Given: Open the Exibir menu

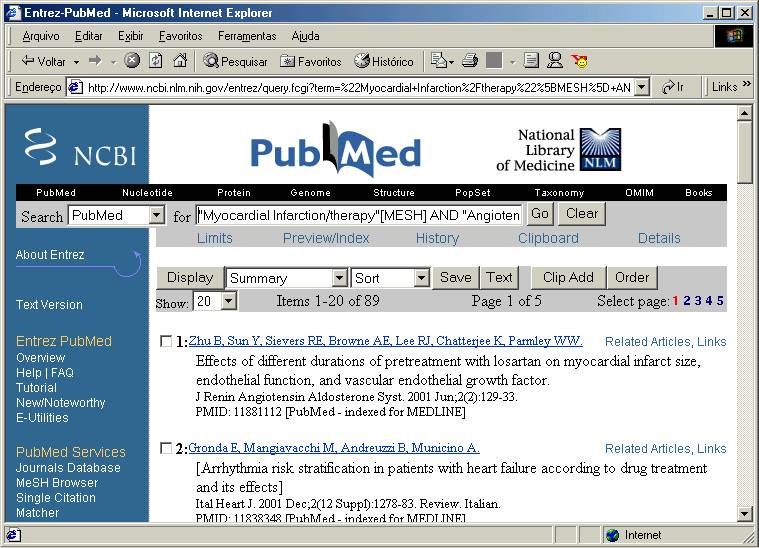Looking at the screenshot, I should click(x=131, y=36).
